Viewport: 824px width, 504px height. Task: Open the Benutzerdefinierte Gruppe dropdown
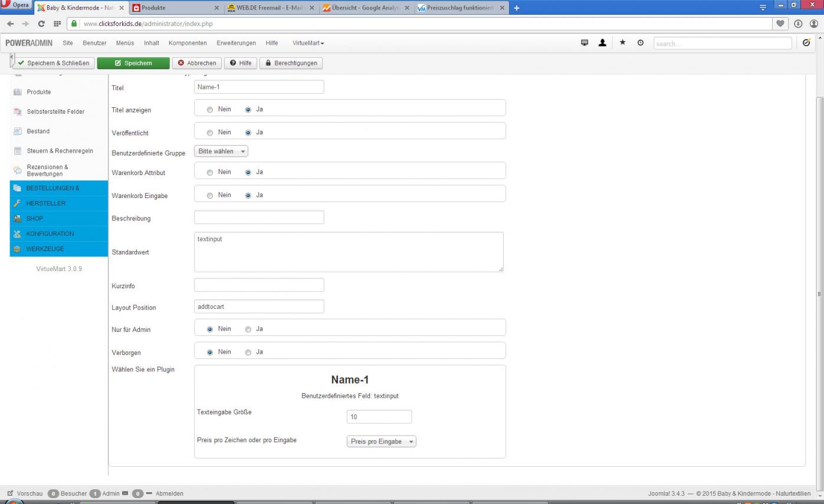221,151
